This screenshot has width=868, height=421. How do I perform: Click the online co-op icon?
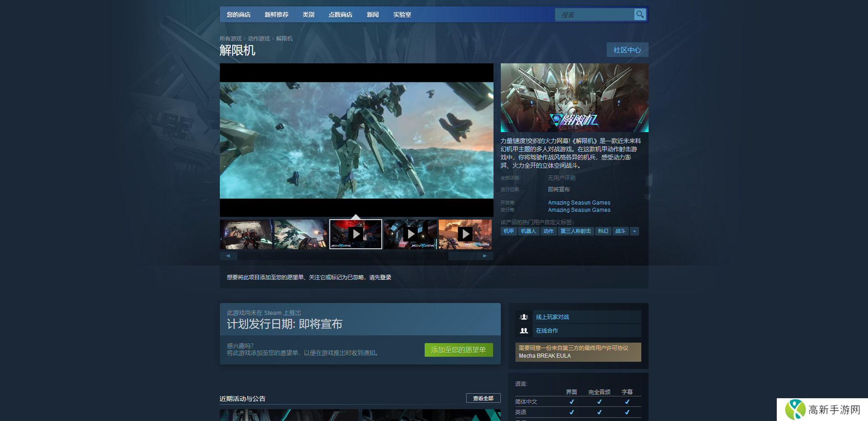[x=524, y=331]
